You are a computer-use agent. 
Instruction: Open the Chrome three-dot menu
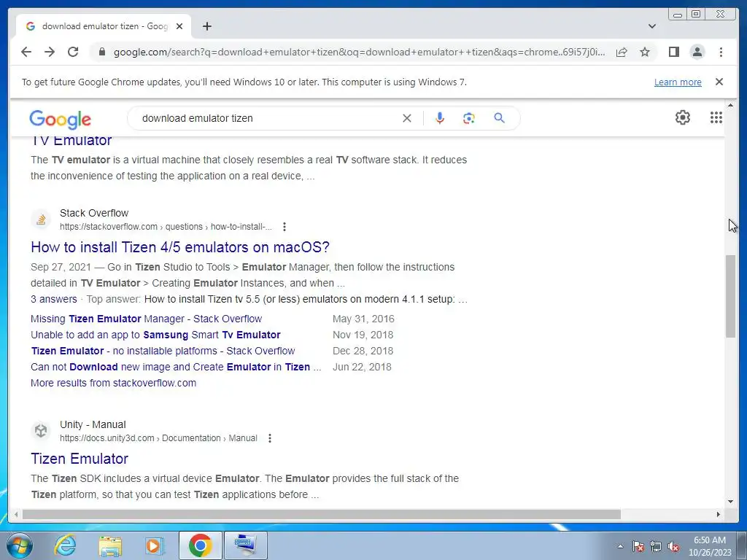coord(721,52)
